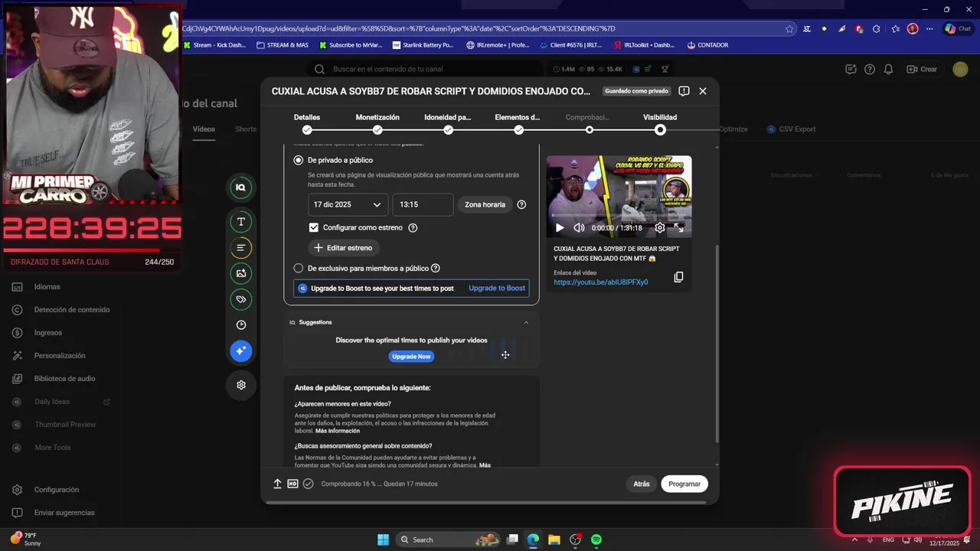The width and height of the screenshot is (980, 551).
Task: Open Ingresos in the Studio sidebar
Action: point(48,333)
